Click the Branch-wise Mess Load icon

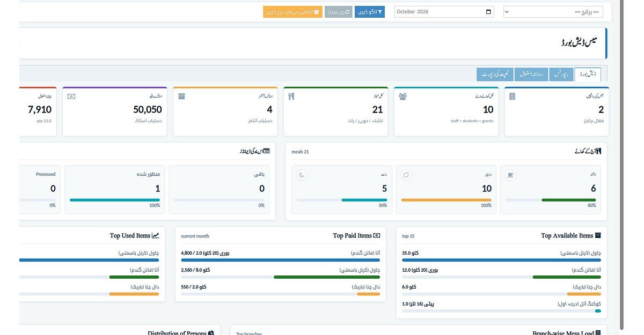click(598, 333)
